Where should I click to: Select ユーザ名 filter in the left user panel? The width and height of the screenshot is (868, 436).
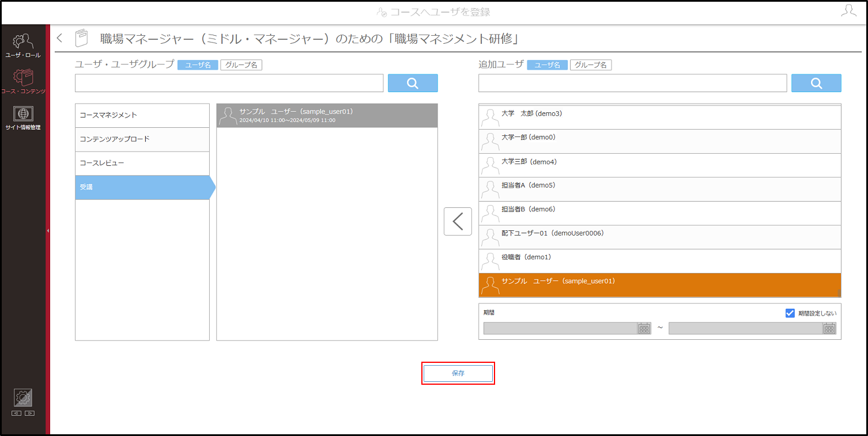(198, 65)
